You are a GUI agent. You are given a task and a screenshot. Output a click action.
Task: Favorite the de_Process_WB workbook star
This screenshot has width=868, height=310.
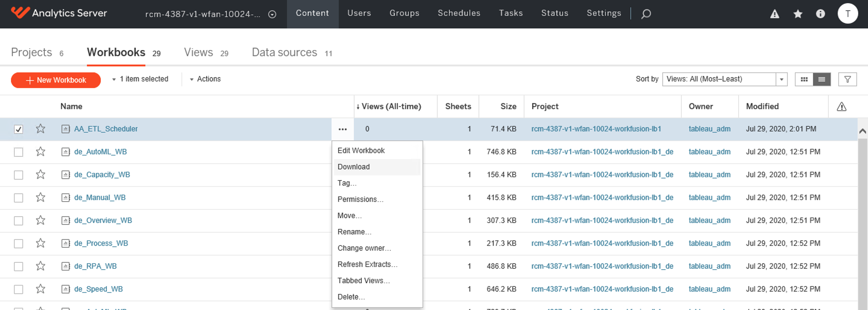click(x=40, y=243)
